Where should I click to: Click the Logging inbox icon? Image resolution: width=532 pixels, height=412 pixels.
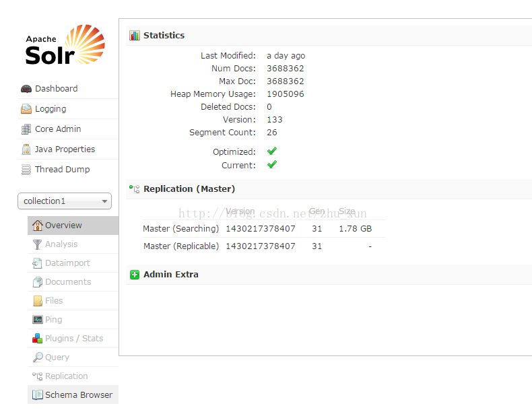pyautogui.click(x=26, y=109)
